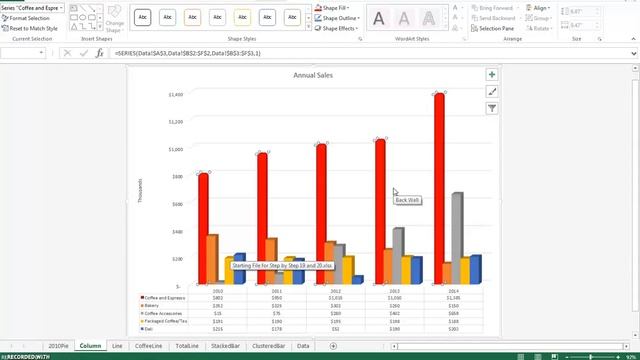
Task: Click the Coffee and Espresso legend entry
Action: click(163, 298)
